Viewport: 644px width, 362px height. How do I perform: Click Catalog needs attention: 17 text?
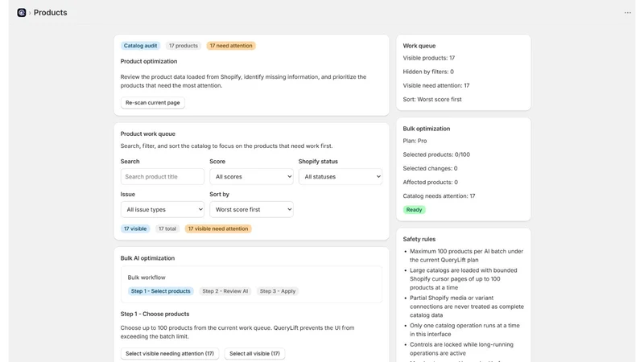pyautogui.click(x=439, y=195)
